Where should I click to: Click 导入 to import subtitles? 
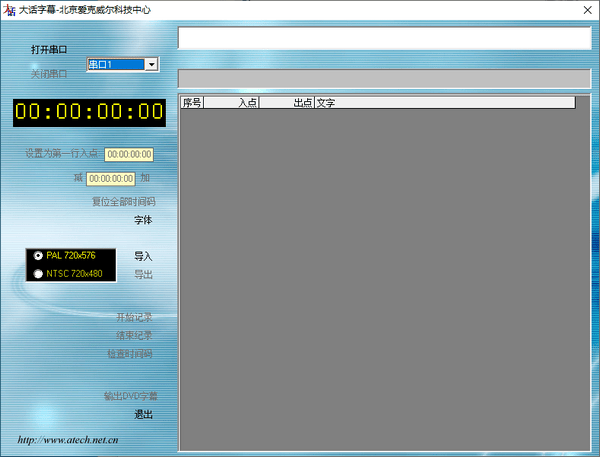coord(143,256)
